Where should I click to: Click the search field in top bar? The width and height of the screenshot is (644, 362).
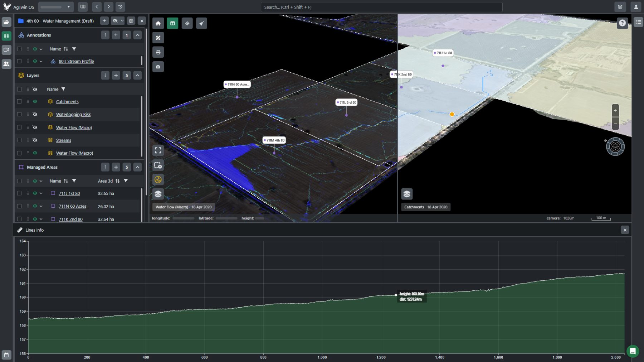381,7
